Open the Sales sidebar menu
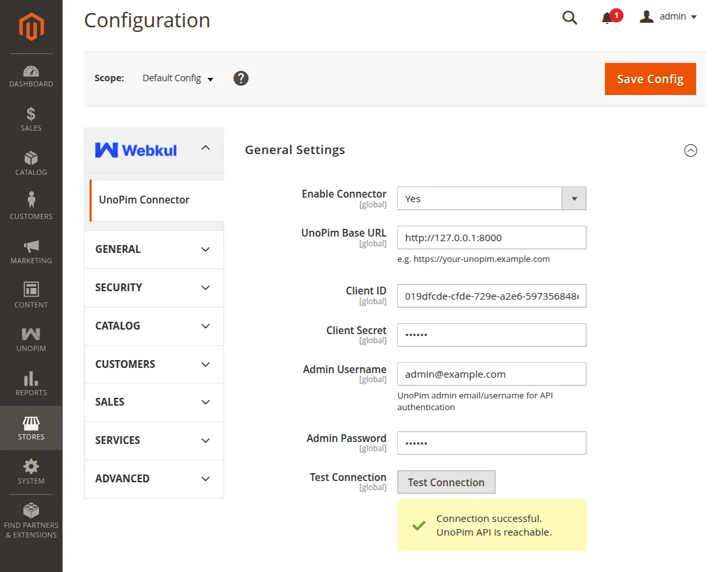Image resolution: width=728 pixels, height=572 pixels. pyautogui.click(x=31, y=120)
